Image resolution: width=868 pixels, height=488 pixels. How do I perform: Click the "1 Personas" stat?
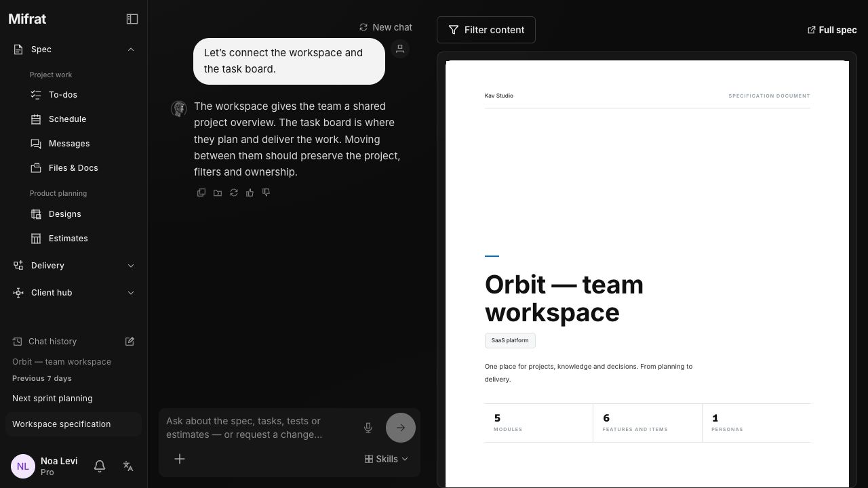point(757,423)
